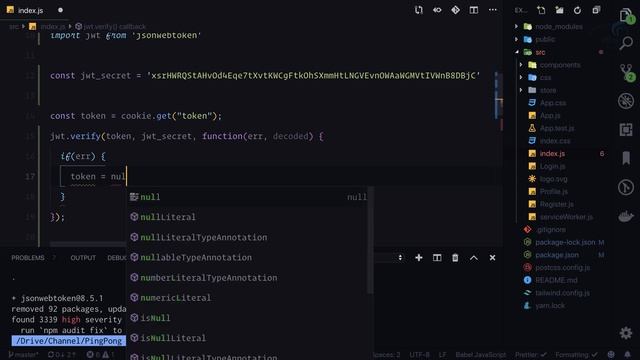Viewport: 640px width, 360px height.
Task: Open Login.js in Explorer
Action: pos(552,167)
